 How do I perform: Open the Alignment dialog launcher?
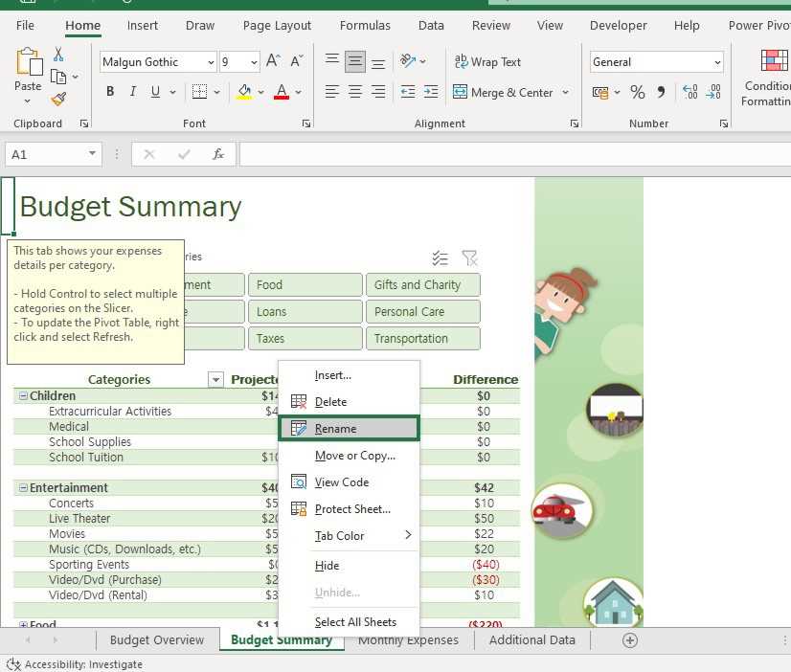click(x=574, y=123)
